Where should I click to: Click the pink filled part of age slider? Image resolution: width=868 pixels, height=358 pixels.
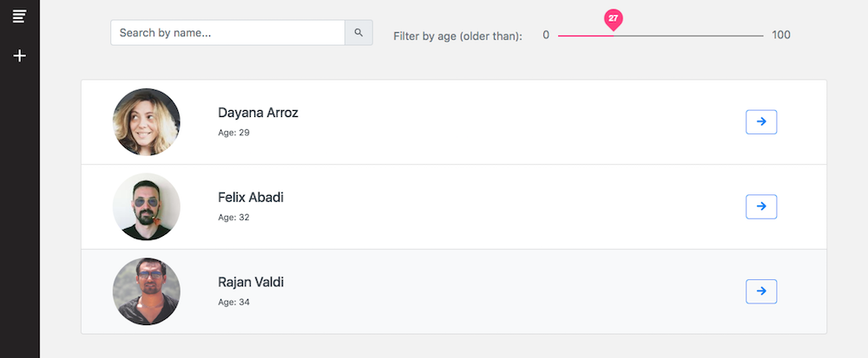click(585, 36)
